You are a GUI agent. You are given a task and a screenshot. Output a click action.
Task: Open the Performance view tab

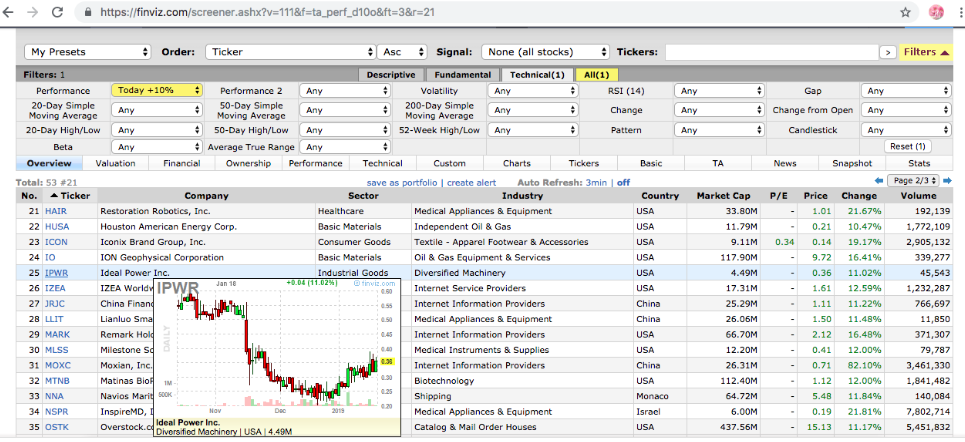click(x=316, y=163)
